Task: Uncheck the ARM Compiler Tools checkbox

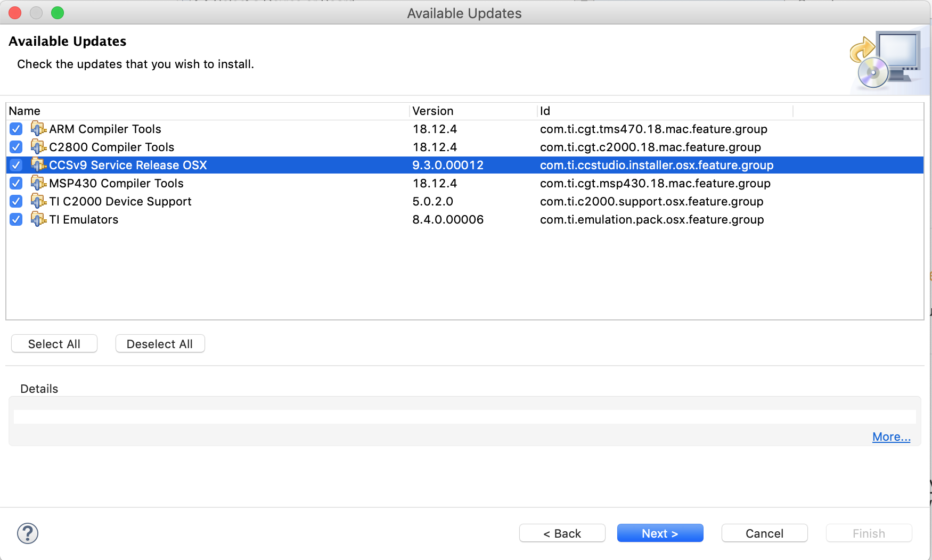Action: [16, 129]
